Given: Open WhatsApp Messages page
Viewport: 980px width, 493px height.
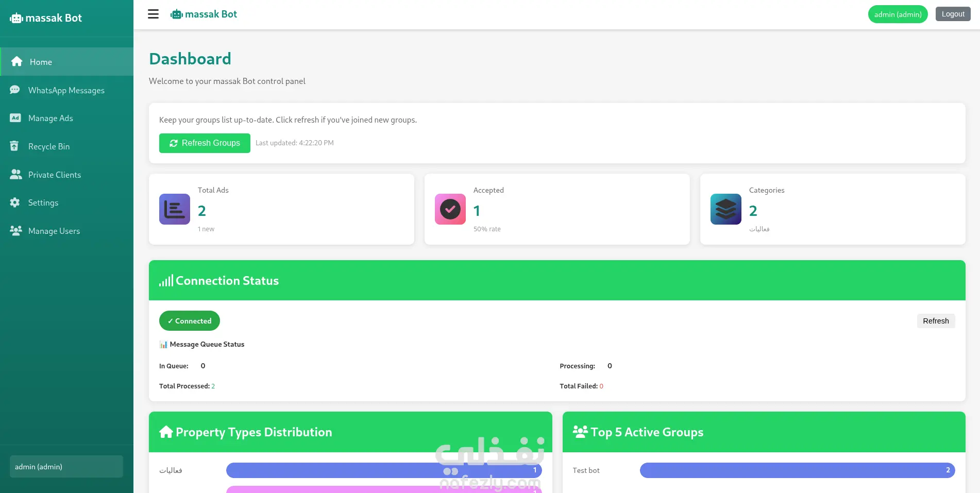Looking at the screenshot, I should (x=67, y=90).
